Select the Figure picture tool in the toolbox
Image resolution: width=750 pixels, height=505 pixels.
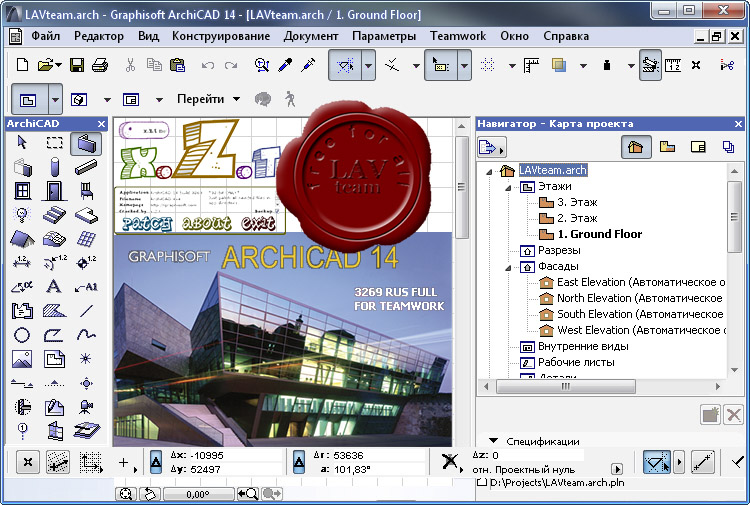(22, 359)
